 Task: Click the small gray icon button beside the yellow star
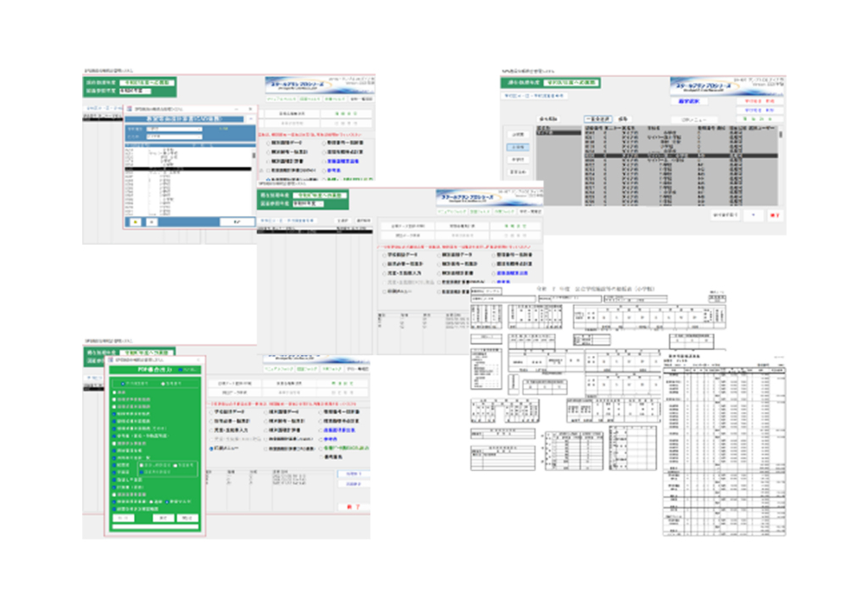click(x=152, y=222)
